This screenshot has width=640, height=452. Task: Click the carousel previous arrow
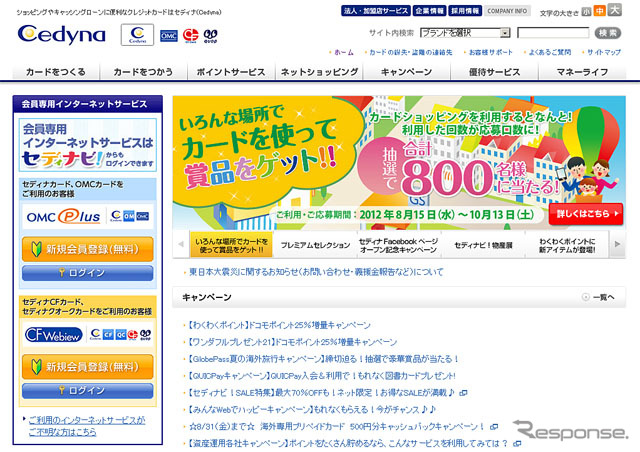tap(181, 244)
